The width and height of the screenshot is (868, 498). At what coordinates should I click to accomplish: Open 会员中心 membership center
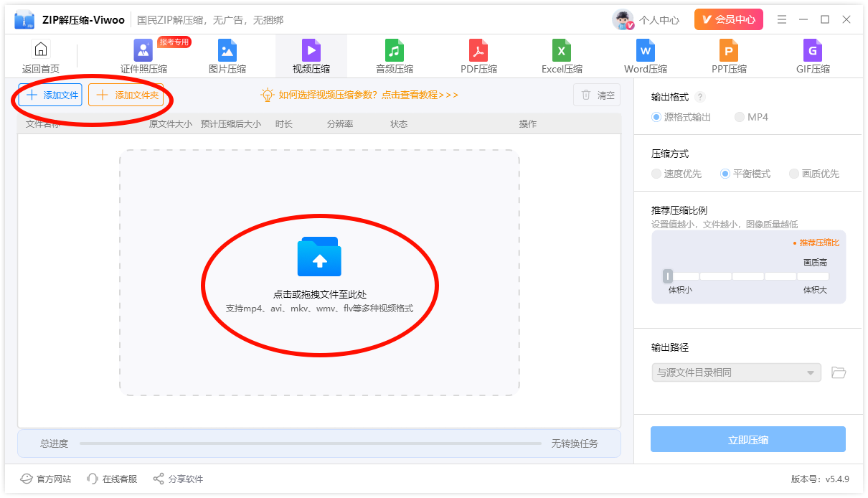pyautogui.click(x=729, y=19)
